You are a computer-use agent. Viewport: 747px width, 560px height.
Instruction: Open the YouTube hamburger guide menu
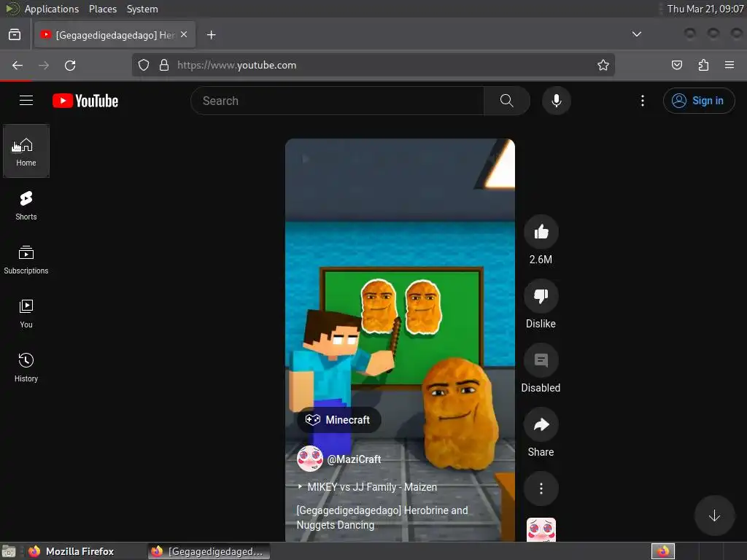(26, 101)
